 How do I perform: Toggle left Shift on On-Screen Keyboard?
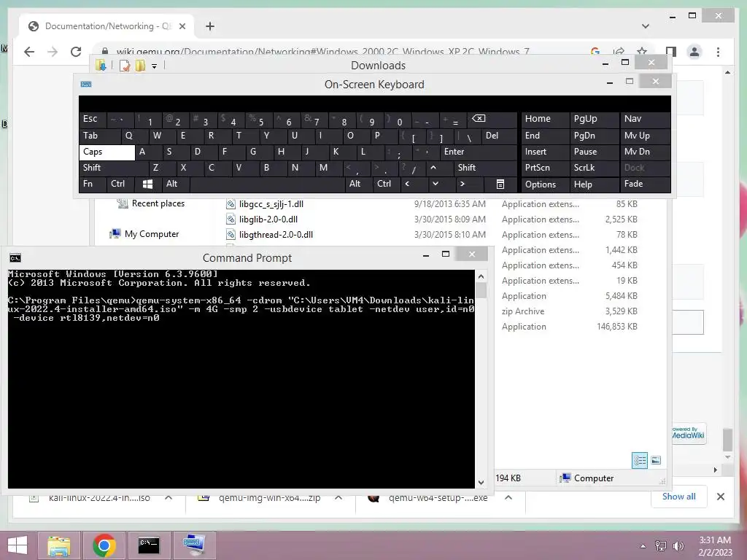(x=114, y=168)
